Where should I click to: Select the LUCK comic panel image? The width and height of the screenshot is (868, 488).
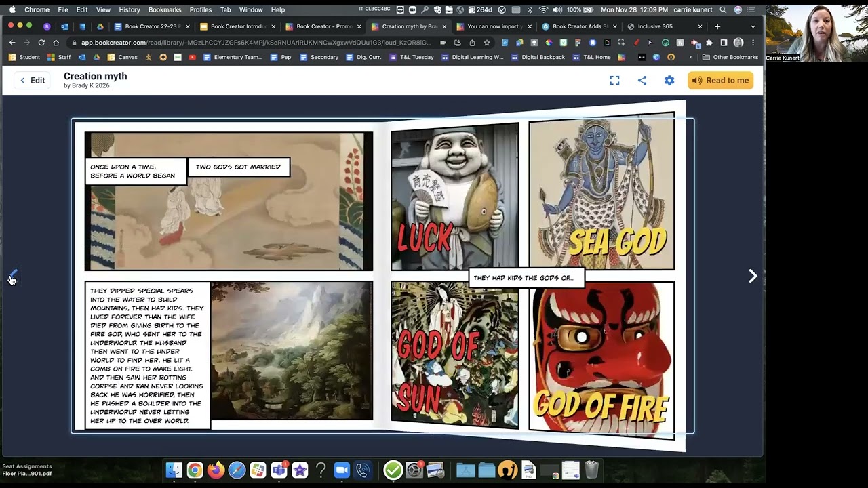tap(455, 197)
